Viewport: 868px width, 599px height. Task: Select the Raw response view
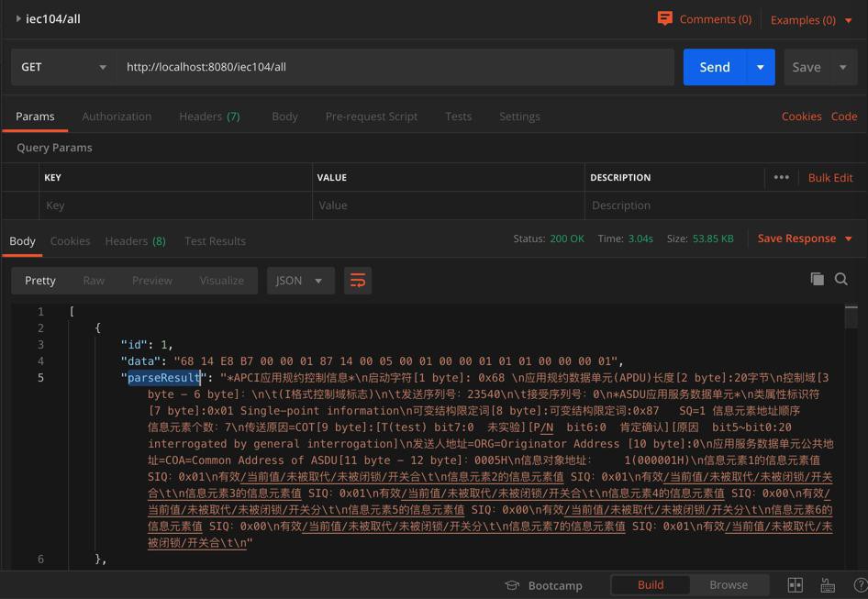point(94,281)
